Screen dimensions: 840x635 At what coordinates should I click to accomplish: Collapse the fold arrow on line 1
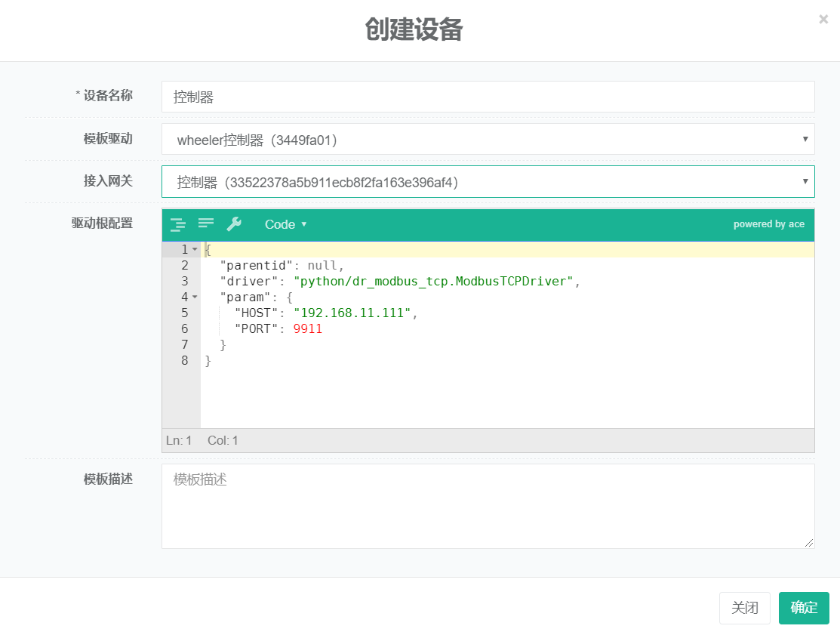coord(195,249)
